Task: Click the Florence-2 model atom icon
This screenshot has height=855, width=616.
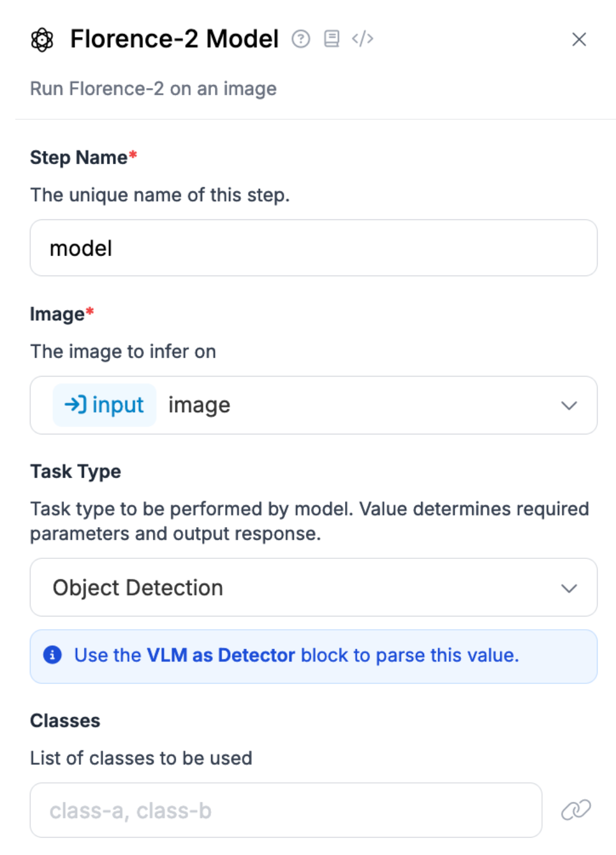Action: 42,40
